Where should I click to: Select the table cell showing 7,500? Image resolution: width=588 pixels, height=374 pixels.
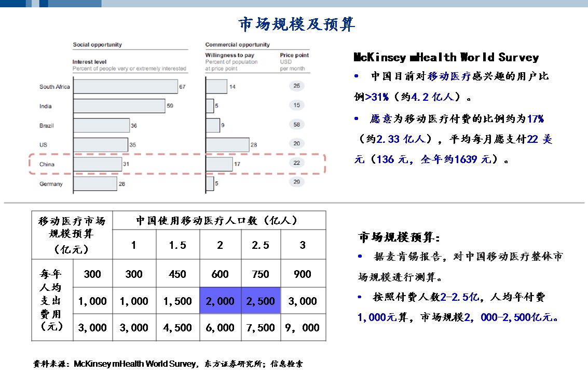tap(261, 327)
